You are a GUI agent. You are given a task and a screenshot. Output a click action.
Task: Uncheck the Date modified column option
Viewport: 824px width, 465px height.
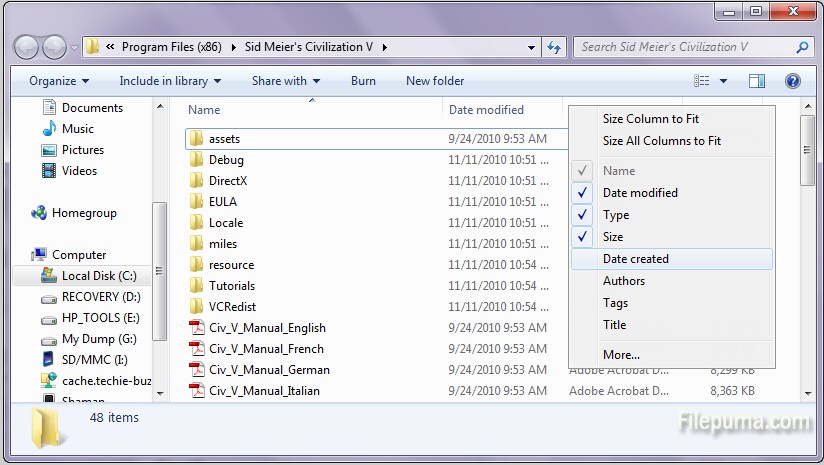pyautogui.click(x=640, y=193)
